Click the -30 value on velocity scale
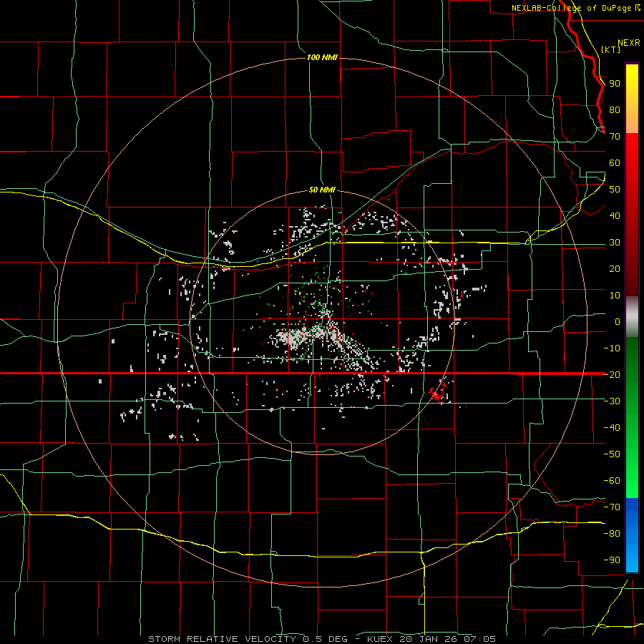The width and height of the screenshot is (644, 644). click(612, 401)
